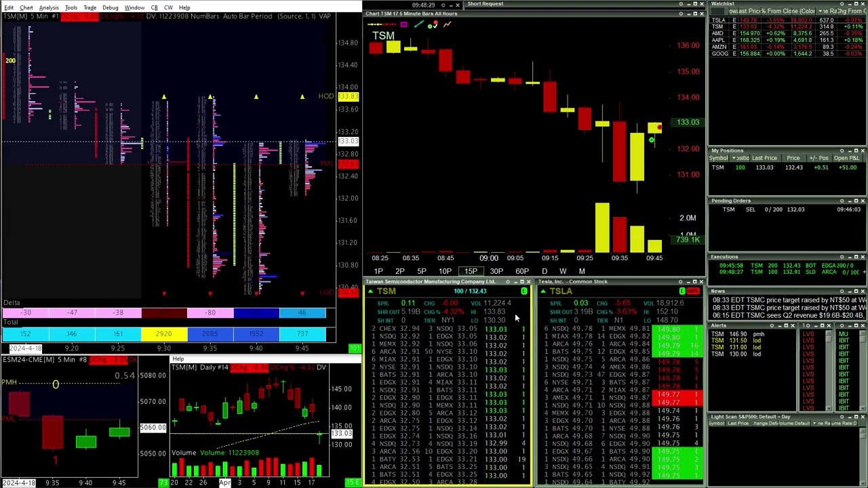Select GOOG row in Watchlist
This screenshot has height=488, width=868.
tap(787, 54)
